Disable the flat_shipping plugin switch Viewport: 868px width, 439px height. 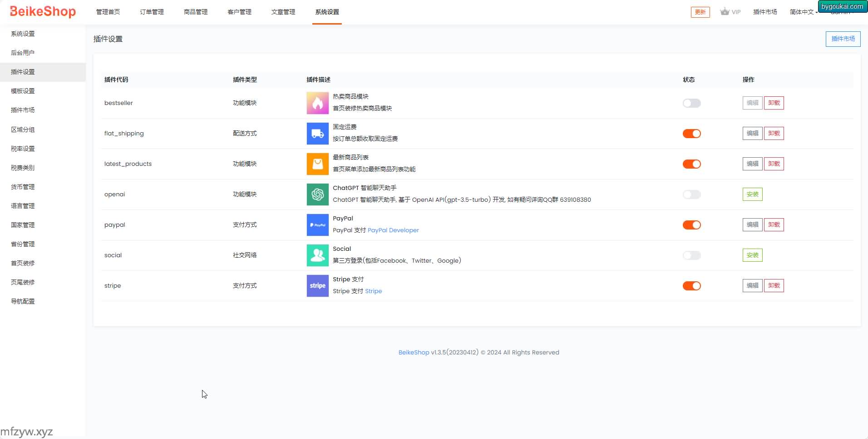click(x=691, y=134)
